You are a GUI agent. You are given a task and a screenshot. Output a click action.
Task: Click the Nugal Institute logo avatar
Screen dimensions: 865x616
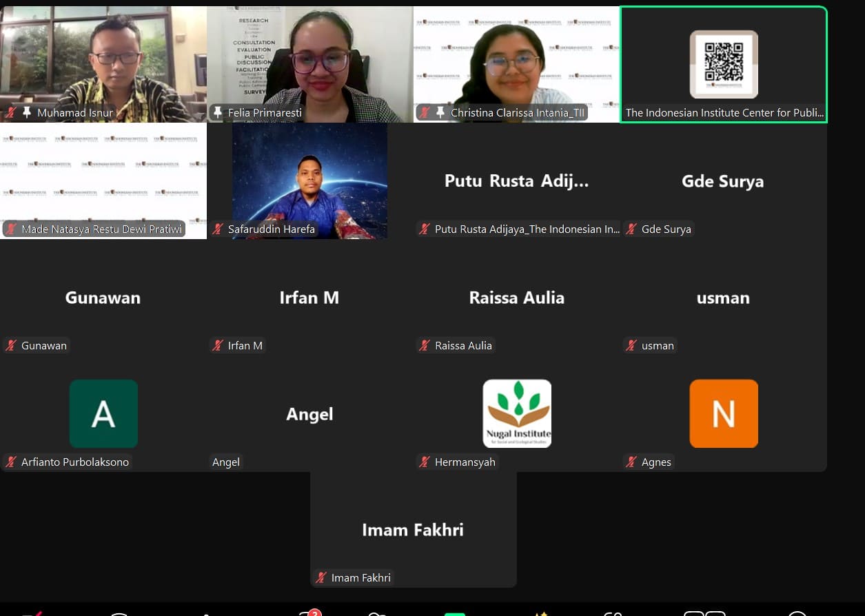[x=517, y=413]
